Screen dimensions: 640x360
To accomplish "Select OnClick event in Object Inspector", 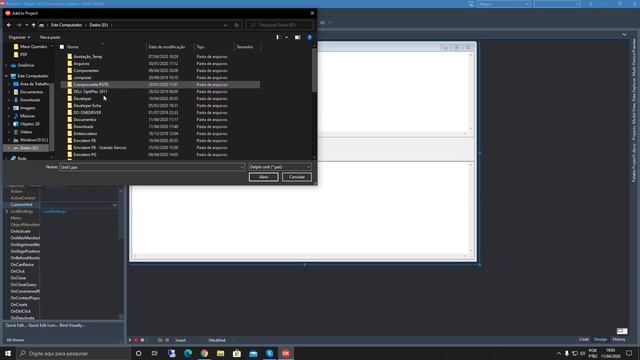I will pyautogui.click(x=18, y=271).
